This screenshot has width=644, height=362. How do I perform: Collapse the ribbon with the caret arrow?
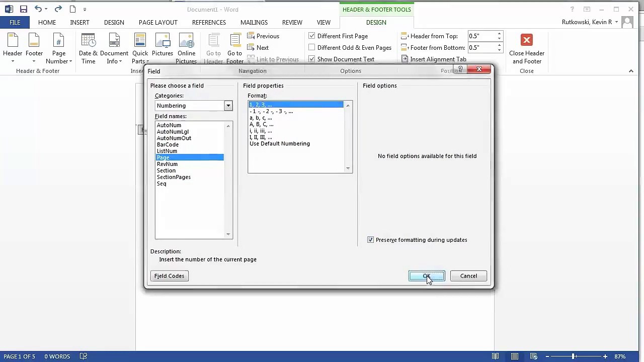(631, 71)
